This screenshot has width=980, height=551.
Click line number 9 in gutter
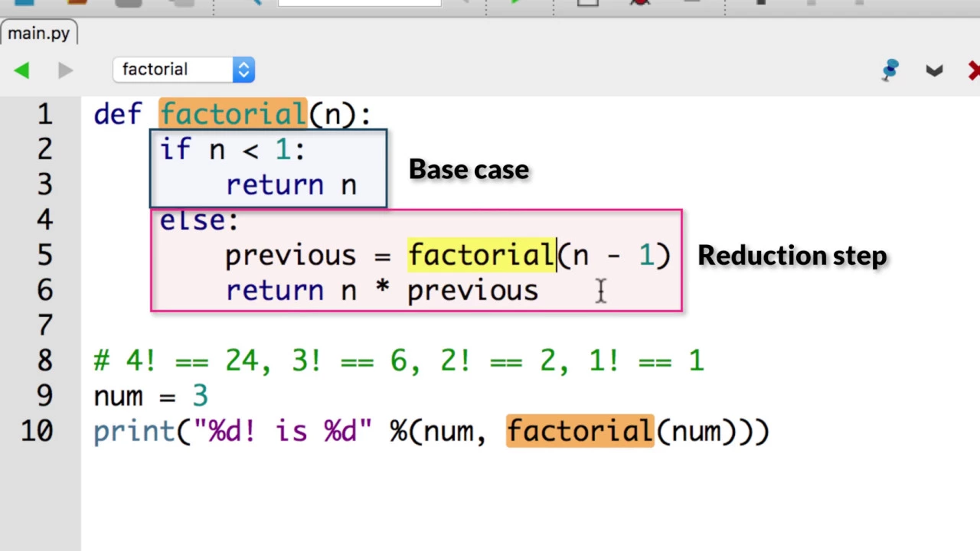point(44,396)
